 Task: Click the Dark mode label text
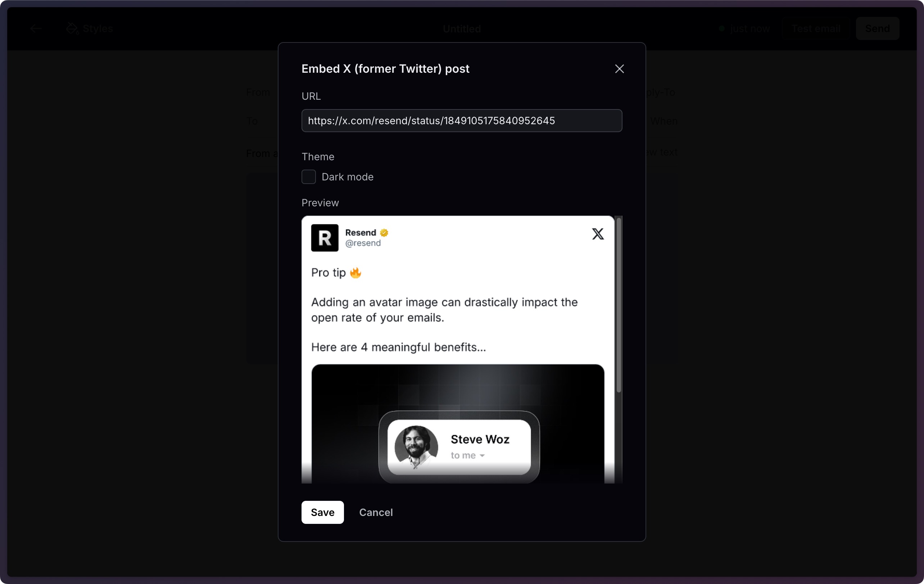pos(347,177)
